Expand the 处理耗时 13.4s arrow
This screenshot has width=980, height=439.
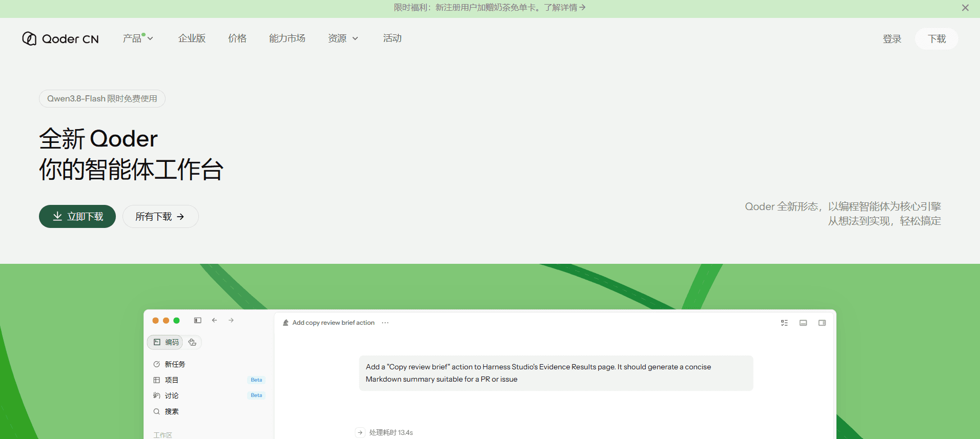click(360, 432)
